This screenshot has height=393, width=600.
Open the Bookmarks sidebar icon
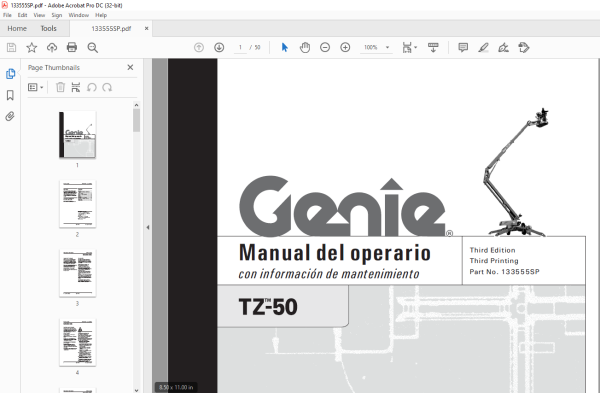(10, 95)
